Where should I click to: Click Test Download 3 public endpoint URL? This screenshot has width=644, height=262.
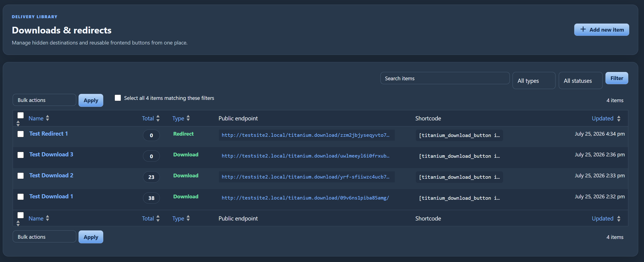point(307,156)
